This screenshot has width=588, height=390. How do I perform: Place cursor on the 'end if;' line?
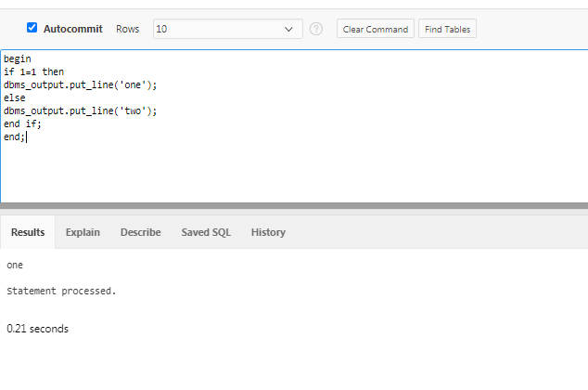22,123
